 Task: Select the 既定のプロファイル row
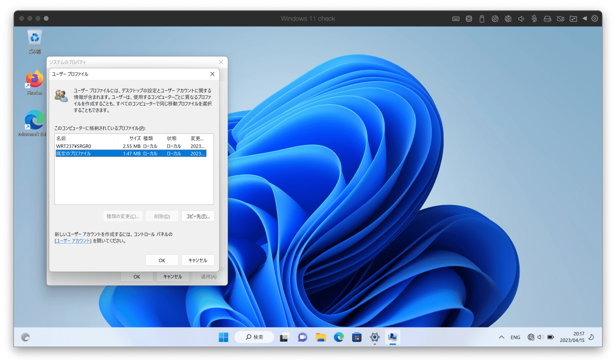click(130, 153)
